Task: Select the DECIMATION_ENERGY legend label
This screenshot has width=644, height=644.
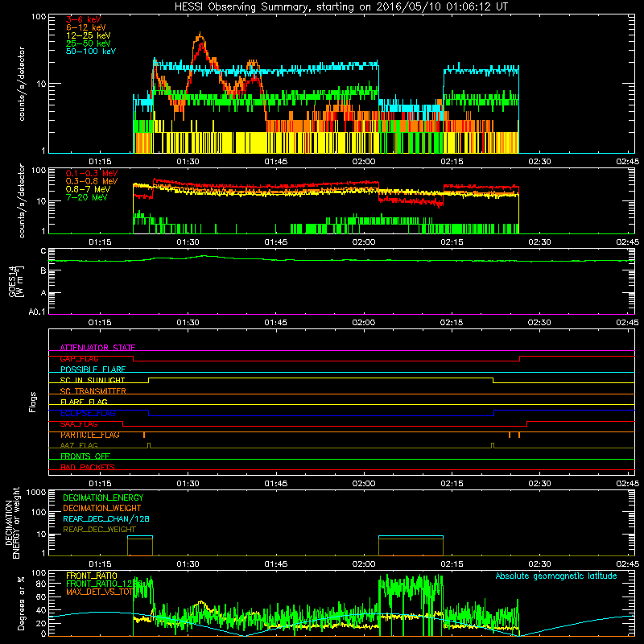Action: (103, 497)
